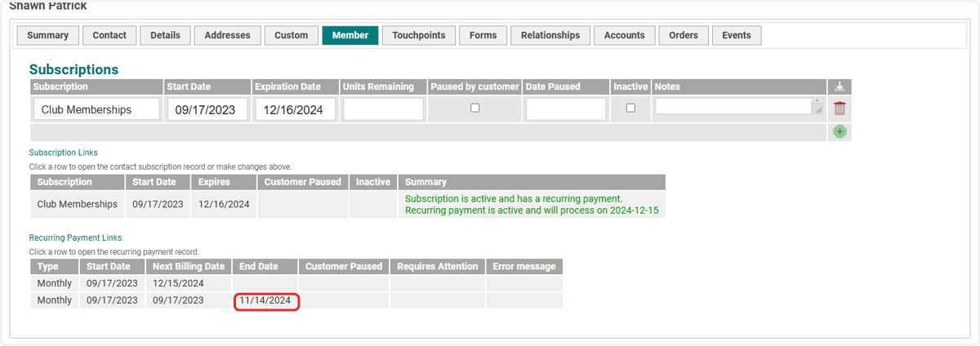Image resolution: width=980 pixels, height=346 pixels.
Task: Open the Orders tab
Action: pos(684,35)
